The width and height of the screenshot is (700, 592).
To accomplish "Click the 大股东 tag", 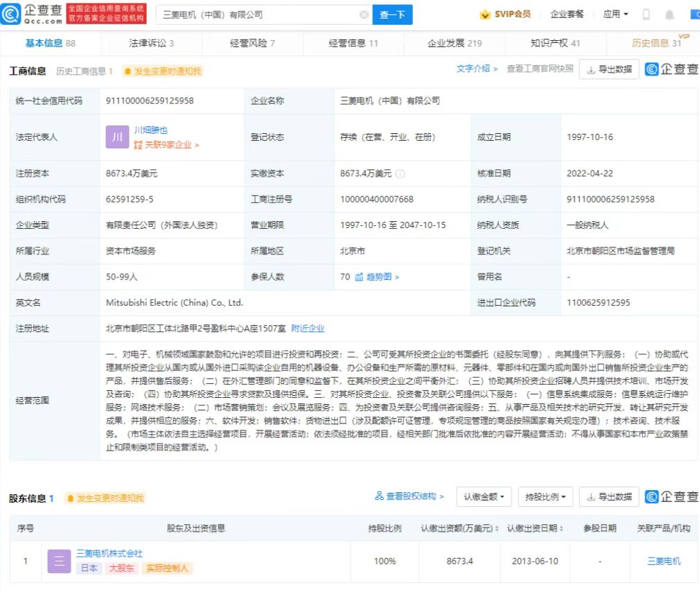I will point(122,568).
